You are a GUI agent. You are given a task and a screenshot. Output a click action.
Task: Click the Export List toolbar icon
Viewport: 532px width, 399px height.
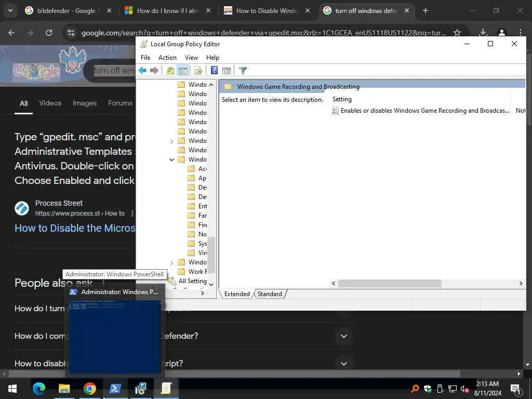click(x=198, y=71)
